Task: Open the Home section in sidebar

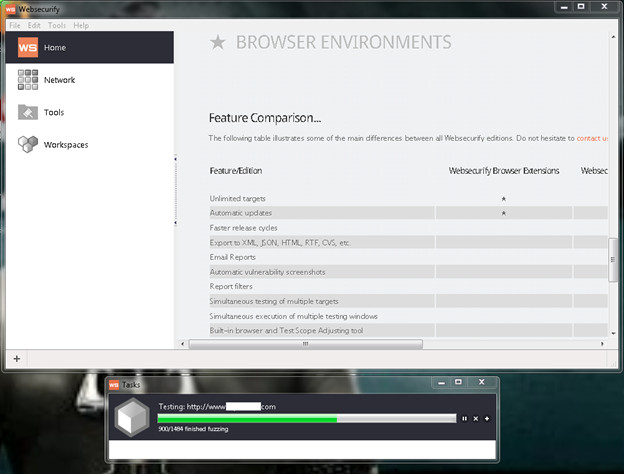Action: pos(88,47)
